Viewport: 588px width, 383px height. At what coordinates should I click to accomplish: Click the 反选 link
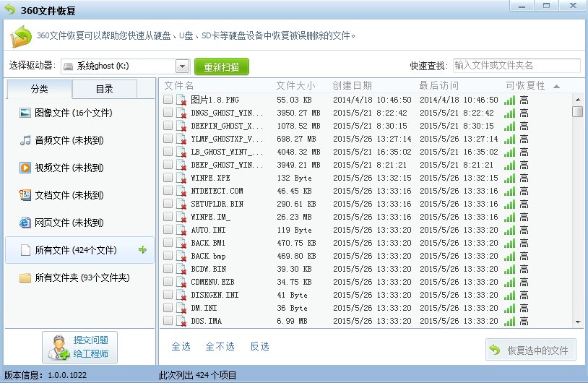259,346
